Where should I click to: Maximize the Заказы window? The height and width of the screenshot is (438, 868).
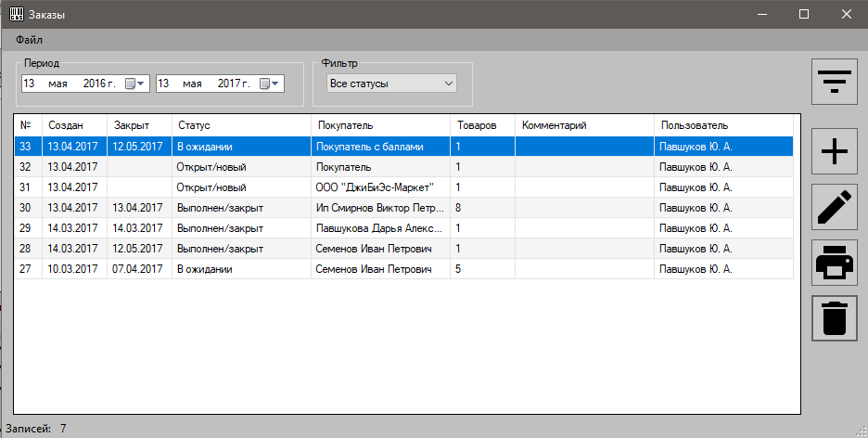click(804, 14)
